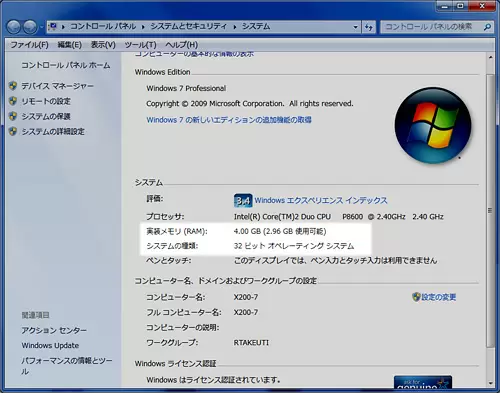Click the search magnifier icon
500x393 pixels.
487,27
